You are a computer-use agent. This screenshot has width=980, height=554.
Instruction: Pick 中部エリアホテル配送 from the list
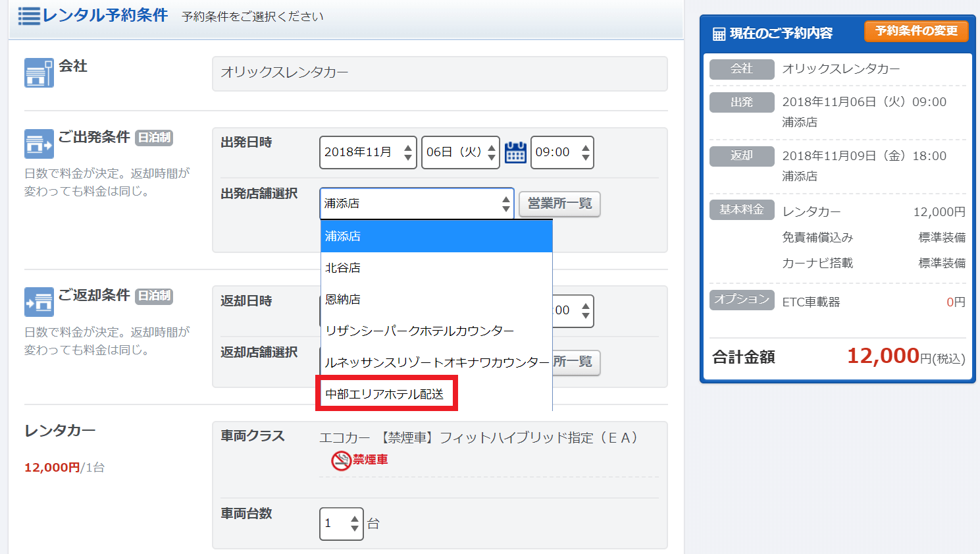pos(386,394)
